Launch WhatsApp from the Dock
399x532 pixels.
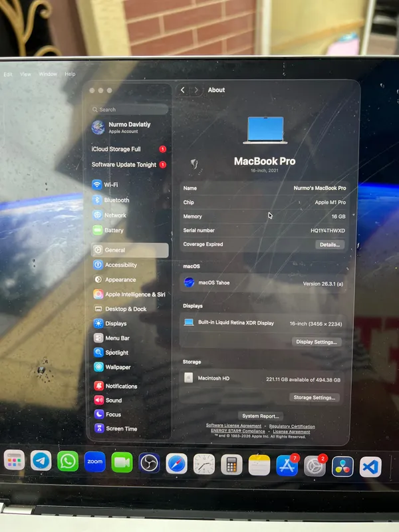point(68,461)
